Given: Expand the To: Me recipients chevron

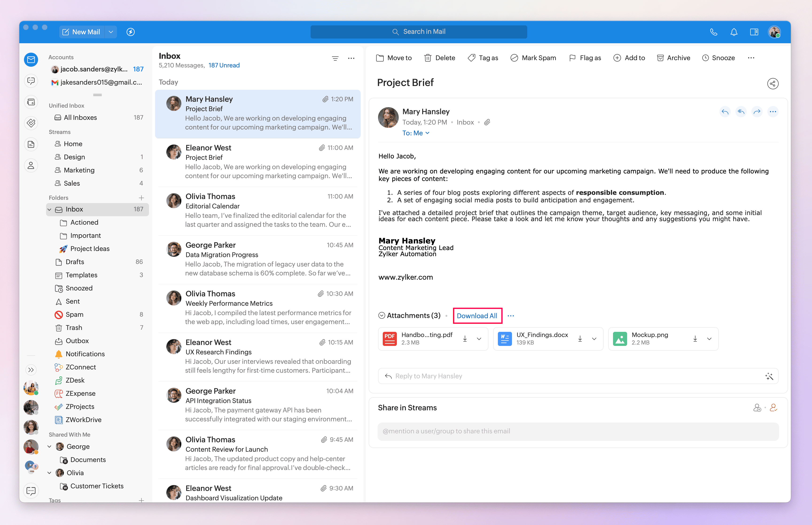Looking at the screenshot, I should (x=427, y=133).
